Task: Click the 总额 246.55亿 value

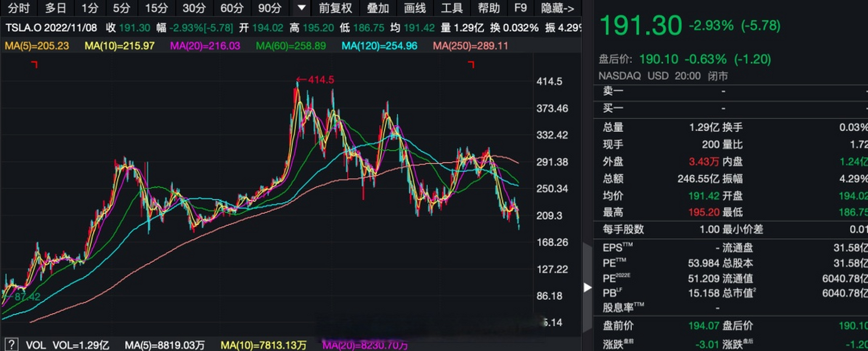Action: pos(698,179)
